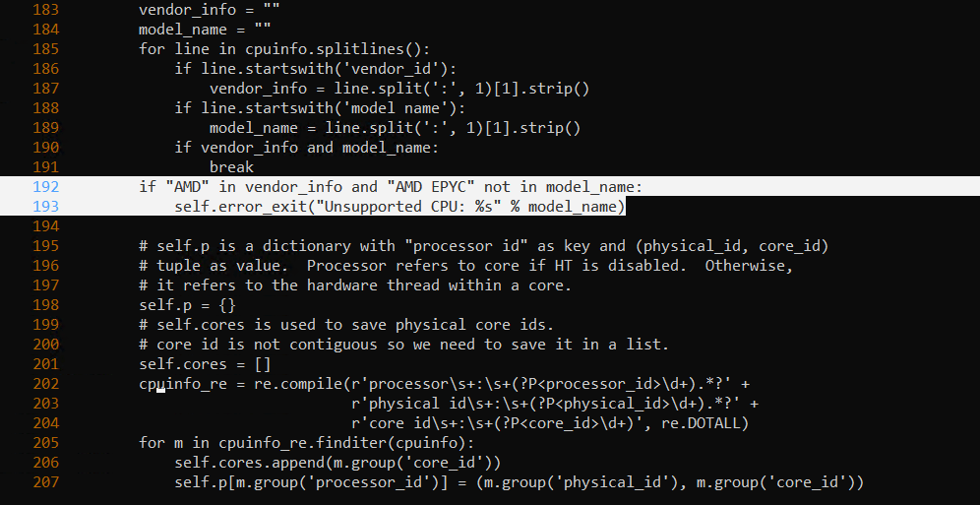Image resolution: width=980 pixels, height=505 pixels.
Task: Click 'self.p = {}' assignment
Action: point(187,305)
